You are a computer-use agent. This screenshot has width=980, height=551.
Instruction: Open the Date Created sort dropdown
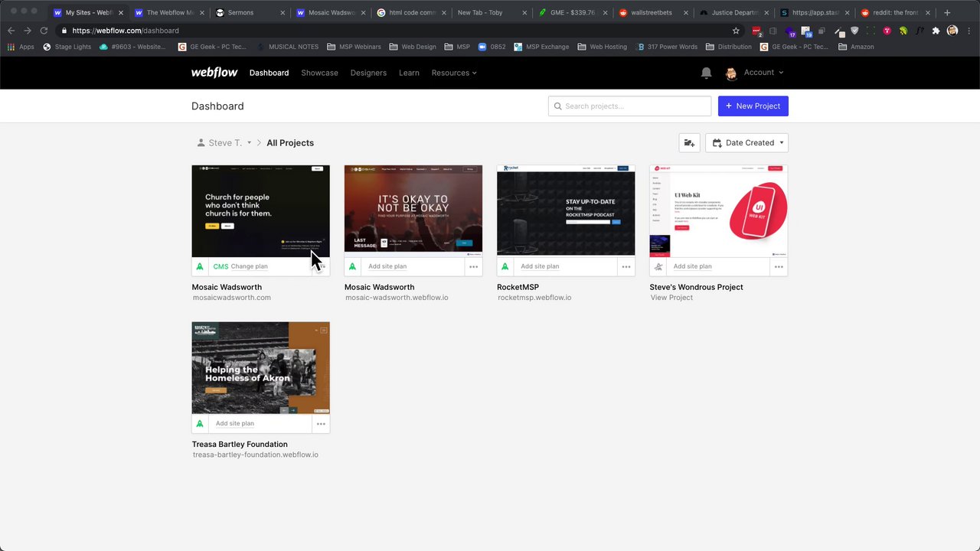[746, 143]
